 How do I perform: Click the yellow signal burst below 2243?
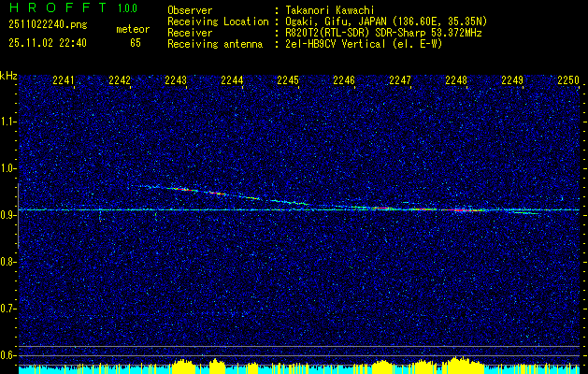[183, 367]
